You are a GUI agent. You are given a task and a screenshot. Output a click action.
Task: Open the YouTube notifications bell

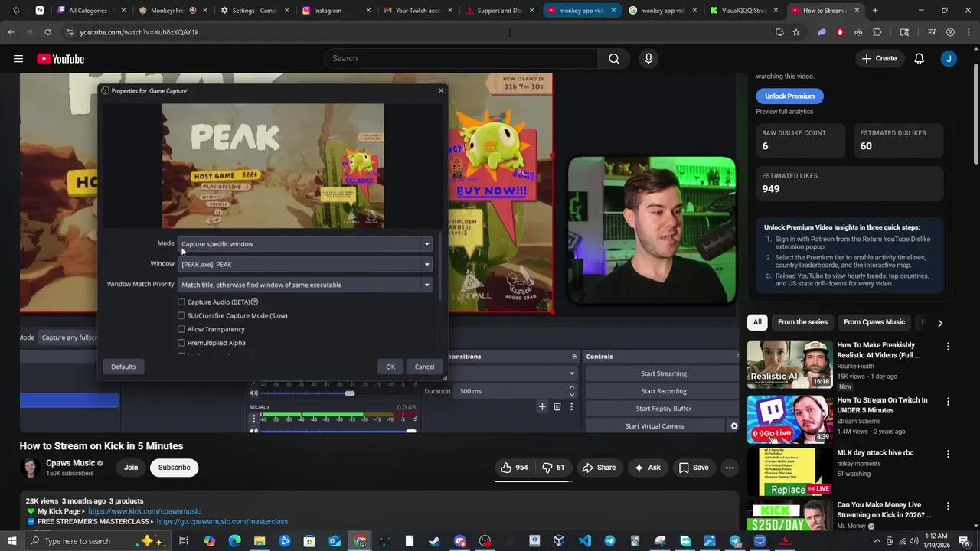(919, 58)
